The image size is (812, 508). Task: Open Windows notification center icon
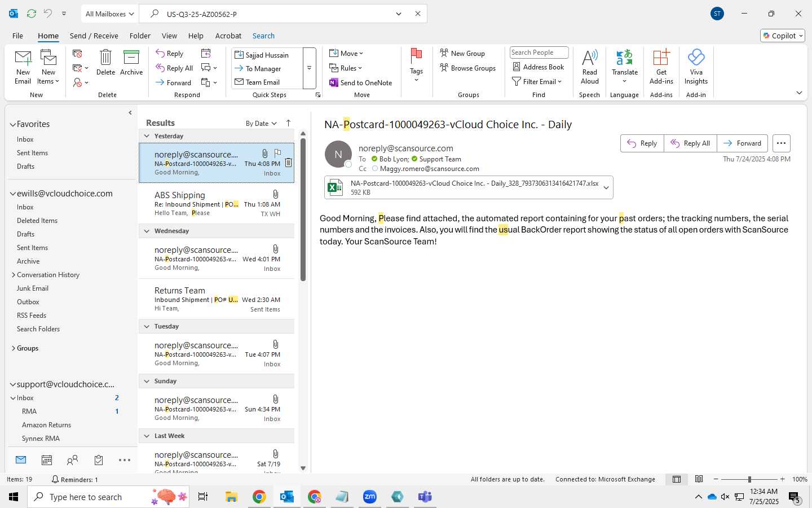(795, 497)
